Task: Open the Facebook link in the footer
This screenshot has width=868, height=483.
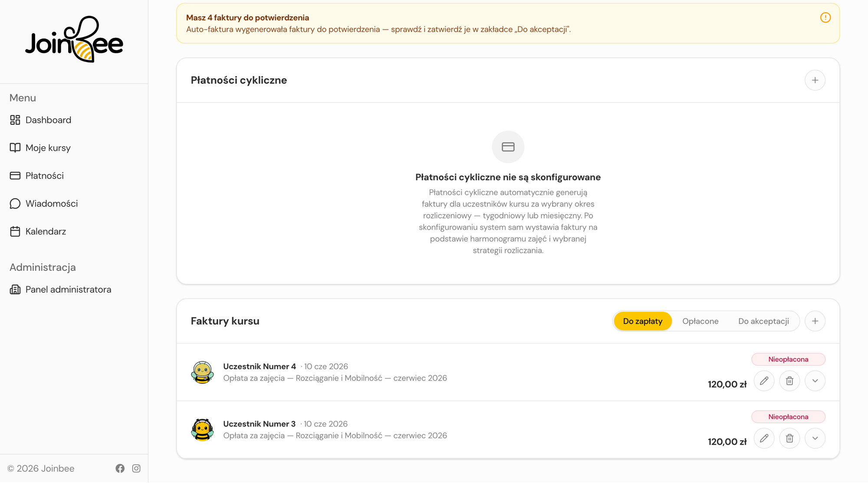Action: click(120, 468)
